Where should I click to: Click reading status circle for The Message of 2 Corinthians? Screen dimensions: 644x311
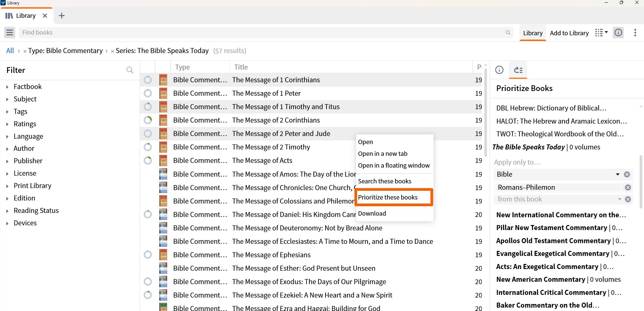148,120
